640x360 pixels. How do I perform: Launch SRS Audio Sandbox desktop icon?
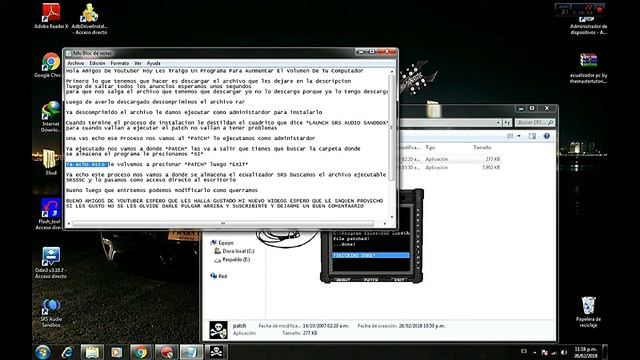(x=51, y=313)
